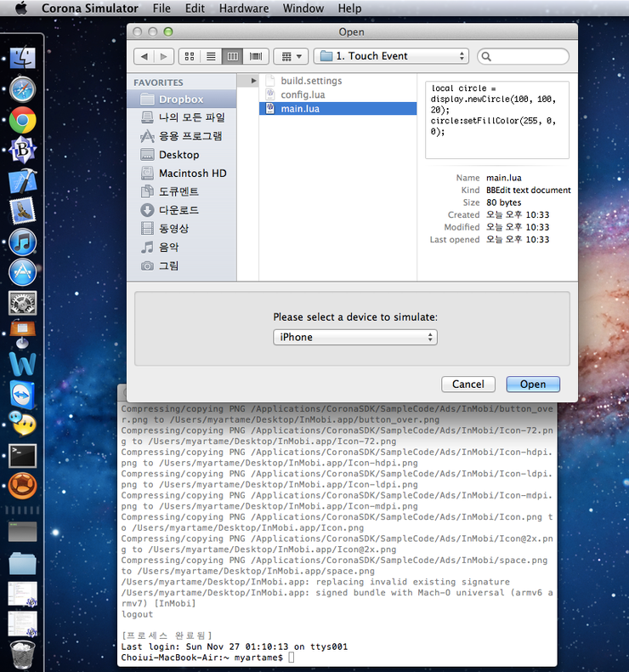The height and width of the screenshot is (672, 629).
Task: Open the '1. Touch Event' folder path popup
Action: coord(391,56)
